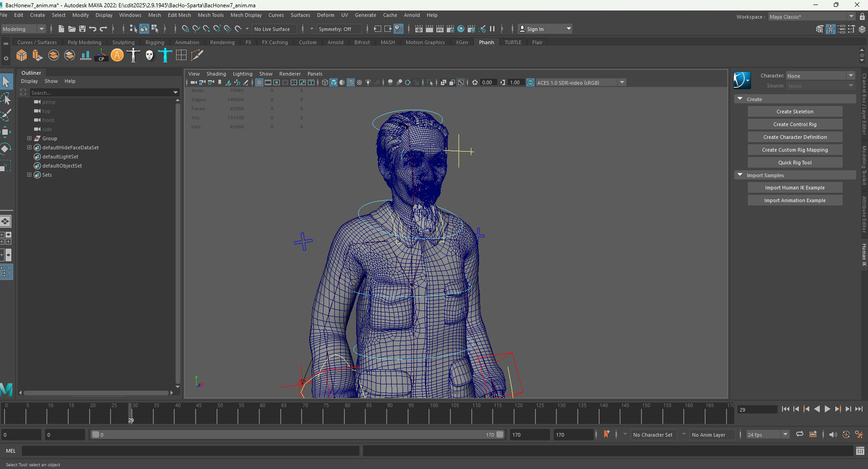This screenshot has width=868, height=469.
Task: Open the Mesh Tools menu
Action: click(211, 15)
